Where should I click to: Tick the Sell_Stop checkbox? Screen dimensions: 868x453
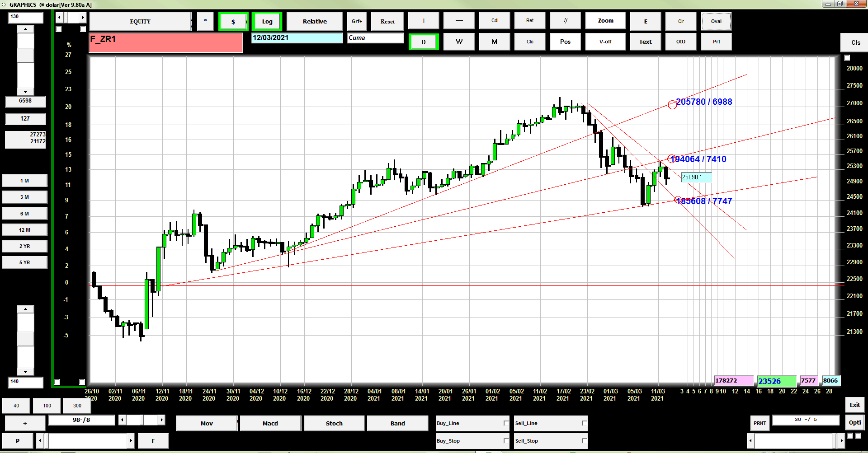tap(584, 441)
